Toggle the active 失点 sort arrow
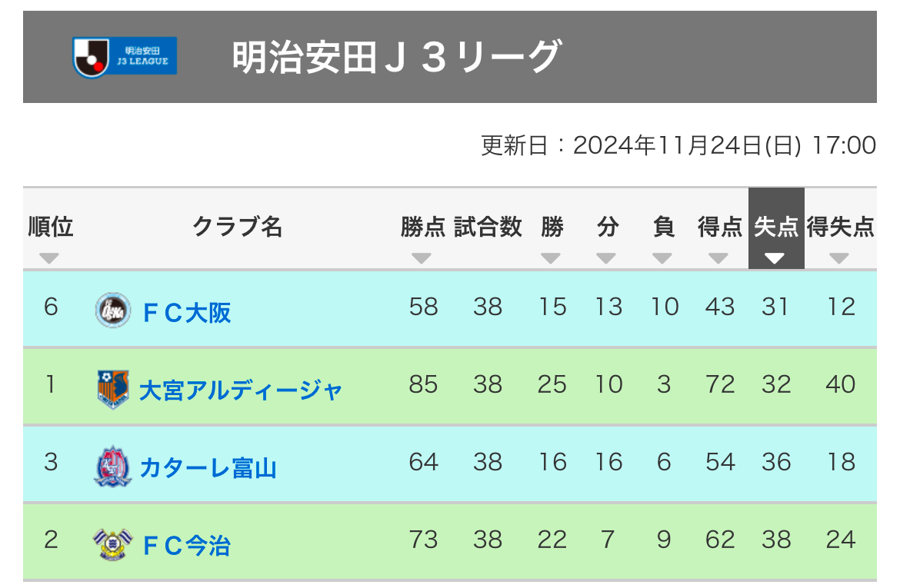The width and height of the screenshot is (900, 588). [x=775, y=258]
